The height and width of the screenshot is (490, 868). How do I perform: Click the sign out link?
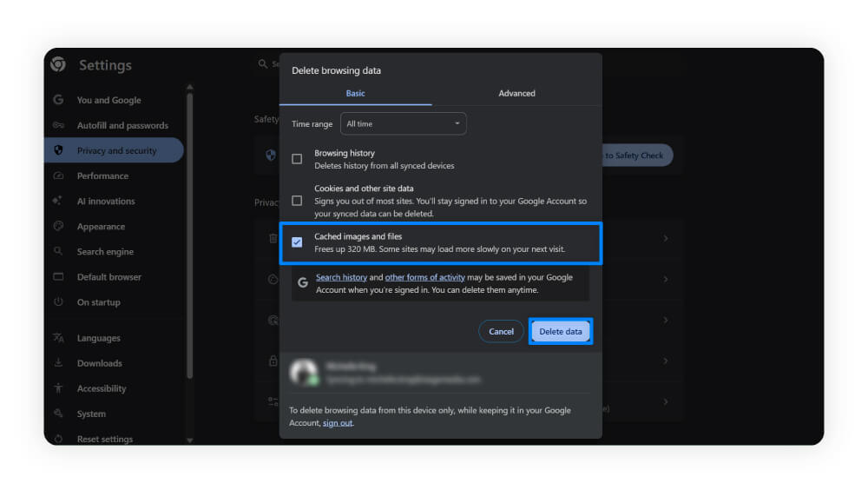(338, 423)
